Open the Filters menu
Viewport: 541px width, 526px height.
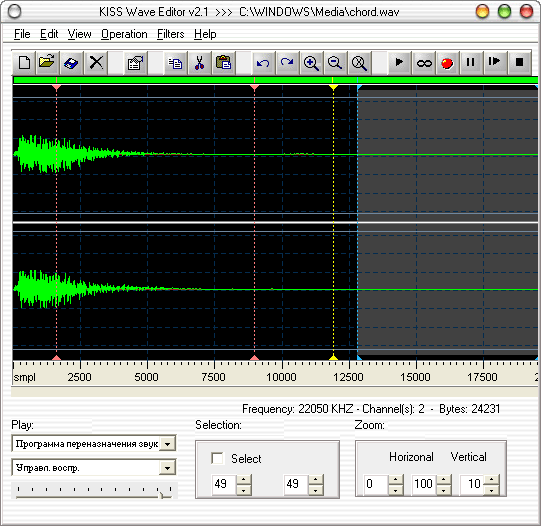click(170, 34)
